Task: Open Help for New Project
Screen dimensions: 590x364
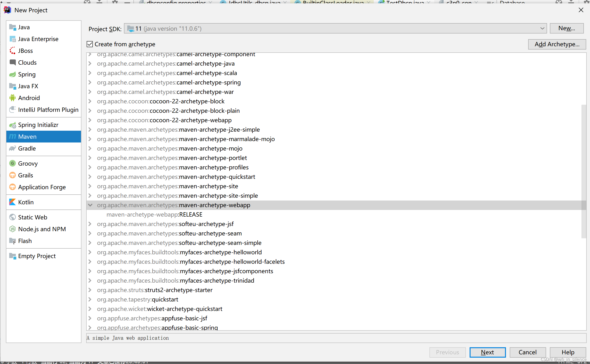Action: [568, 352]
